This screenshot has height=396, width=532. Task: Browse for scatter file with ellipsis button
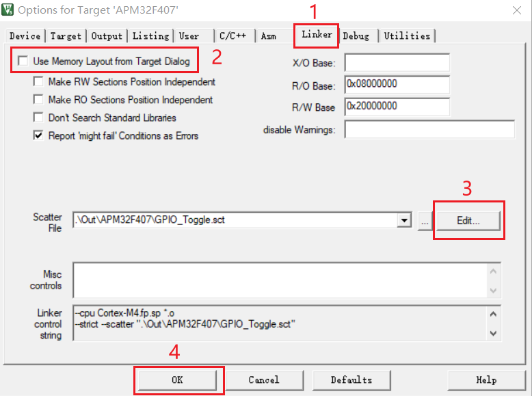coord(425,220)
